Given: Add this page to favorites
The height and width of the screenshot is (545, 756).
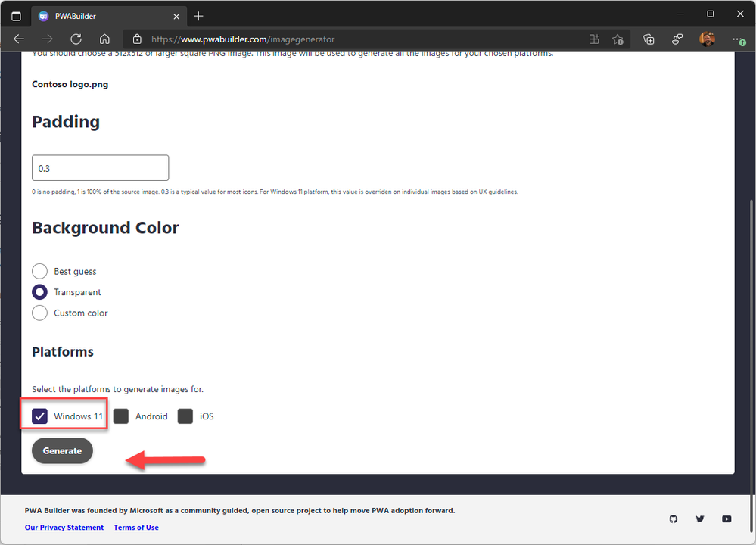Looking at the screenshot, I should click(x=618, y=39).
